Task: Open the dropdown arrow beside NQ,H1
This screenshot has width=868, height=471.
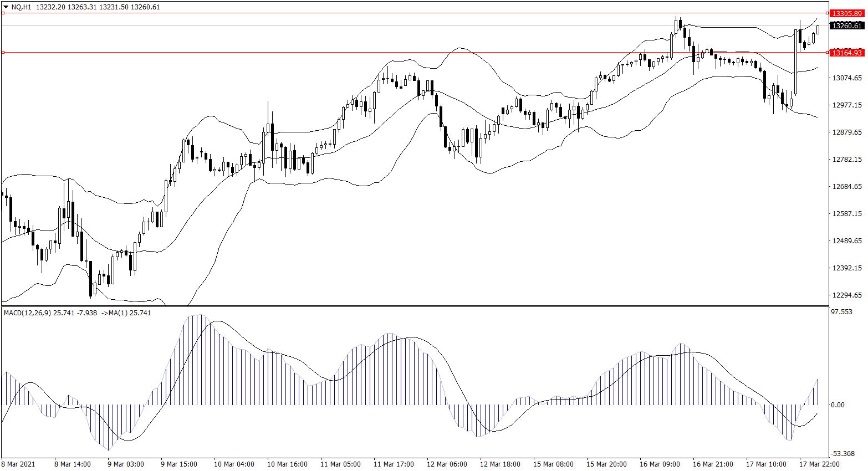Action: (6, 7)
